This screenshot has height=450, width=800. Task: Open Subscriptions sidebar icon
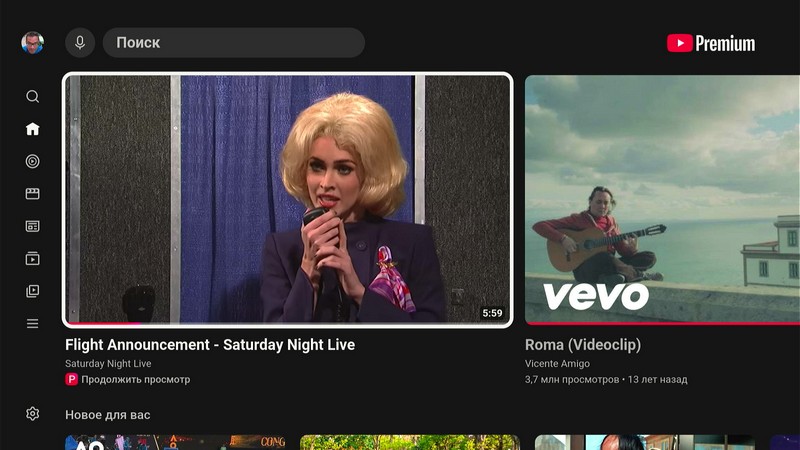[x=33, y=259]
